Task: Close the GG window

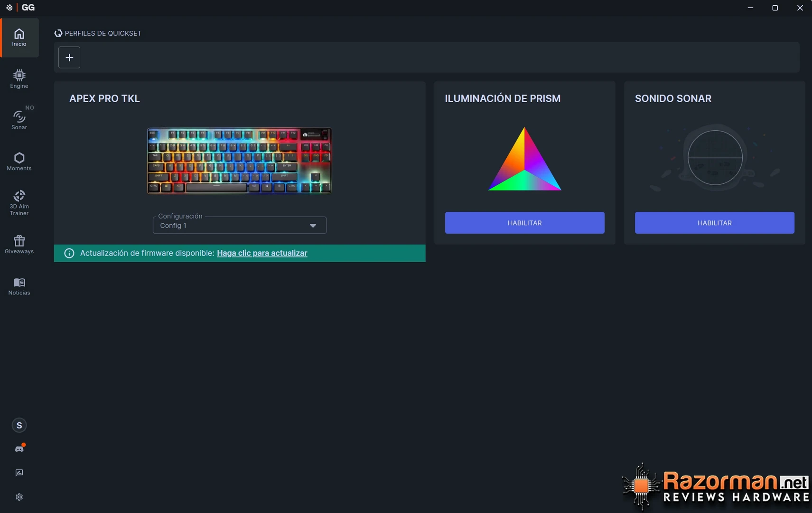Action: [x=800, y=8]
